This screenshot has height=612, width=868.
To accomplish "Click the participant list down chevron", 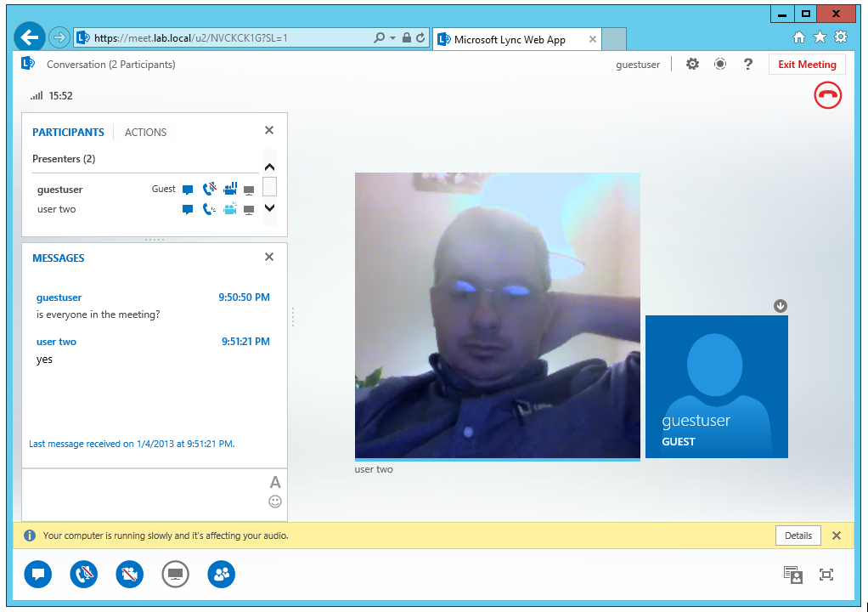I will tap(269, 208).
